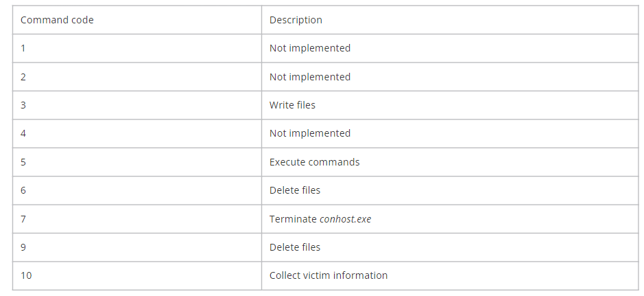The image size is (644, 296).
Task: Click "Delete files" description for code 9
Action: [295, 247]
